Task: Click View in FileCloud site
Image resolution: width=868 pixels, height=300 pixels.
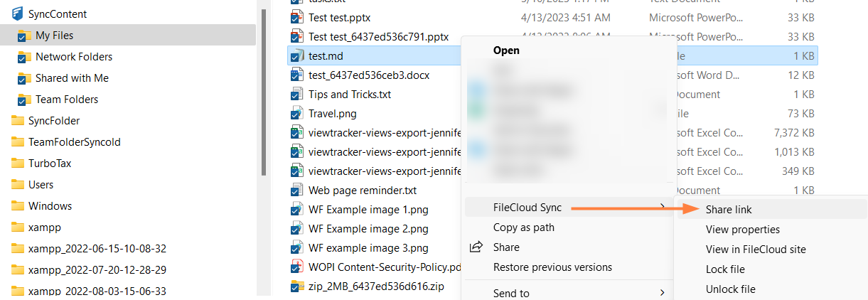Action: (755, 250)
